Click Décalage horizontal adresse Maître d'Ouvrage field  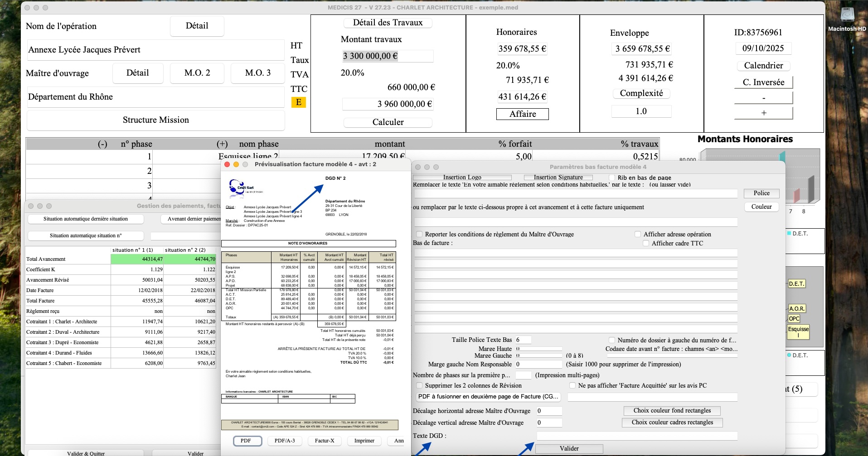(x=549, y=411)
